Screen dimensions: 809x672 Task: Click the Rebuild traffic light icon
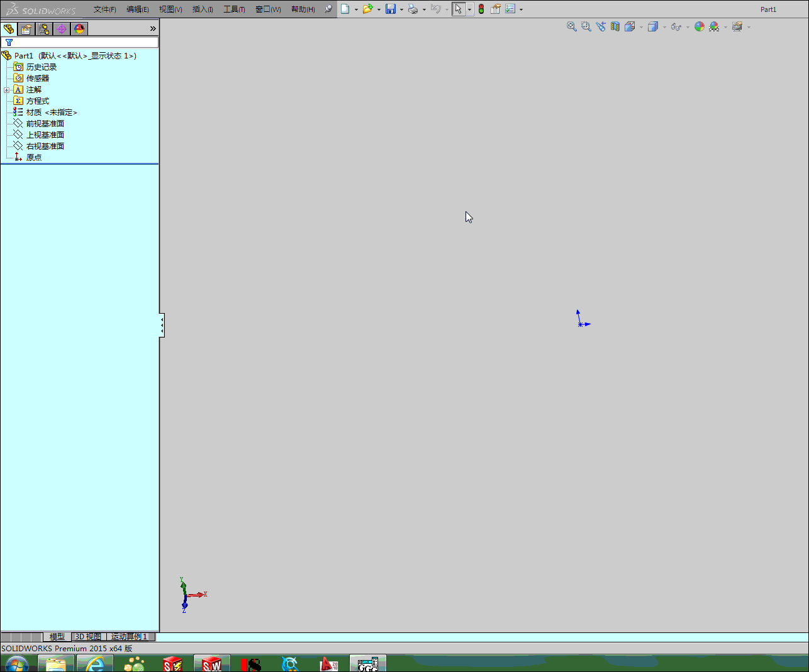click(481, 9)
